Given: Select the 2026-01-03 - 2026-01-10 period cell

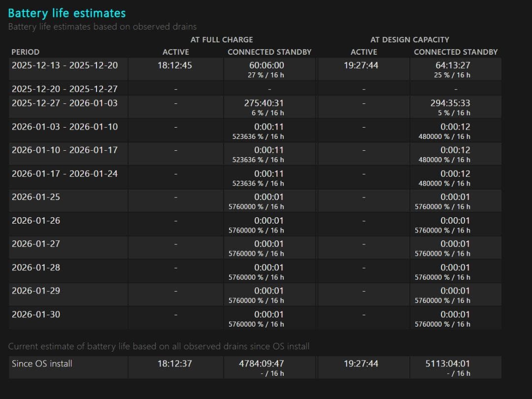Looking at the screenshot, I should (65, 127).
